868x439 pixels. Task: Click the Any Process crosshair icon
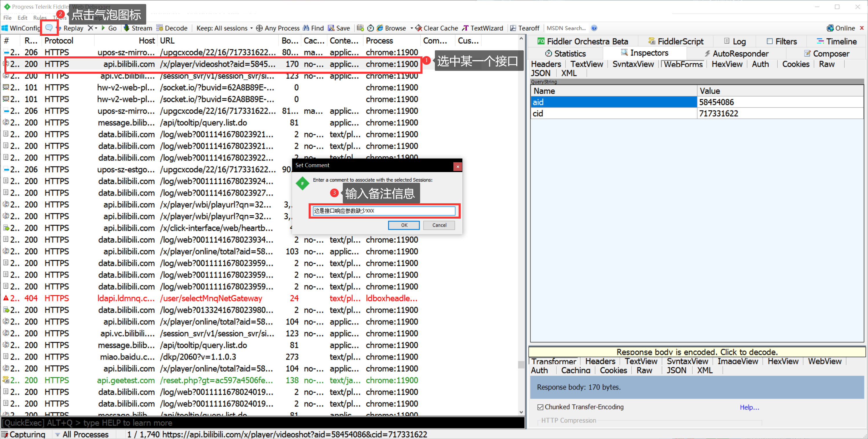tap(259, 28)
